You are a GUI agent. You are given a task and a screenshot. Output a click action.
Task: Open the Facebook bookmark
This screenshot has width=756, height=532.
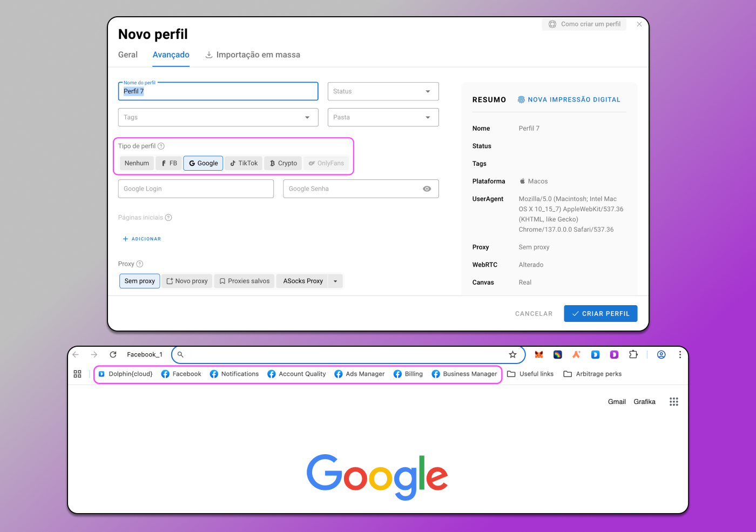[181, 374]
